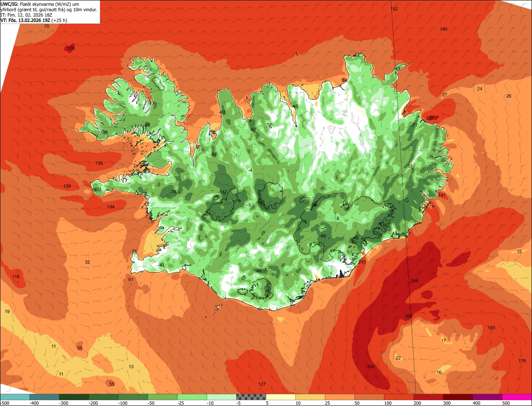532x406 pixels.
Task: Click the map value '13' in the yellow area
Action: [x=131, y=367]
